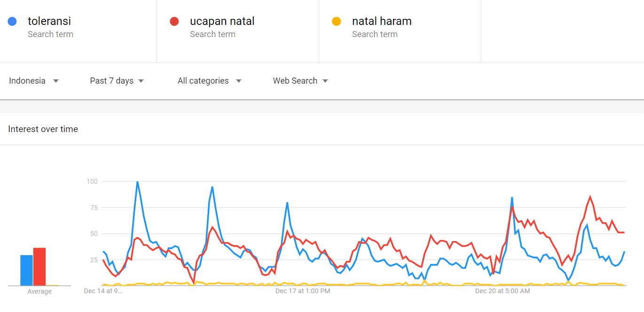This screenshot has height=312, width=644.
Task: Click the Dec 17 at 1:00 PM axis label
Action: [303, 291]
